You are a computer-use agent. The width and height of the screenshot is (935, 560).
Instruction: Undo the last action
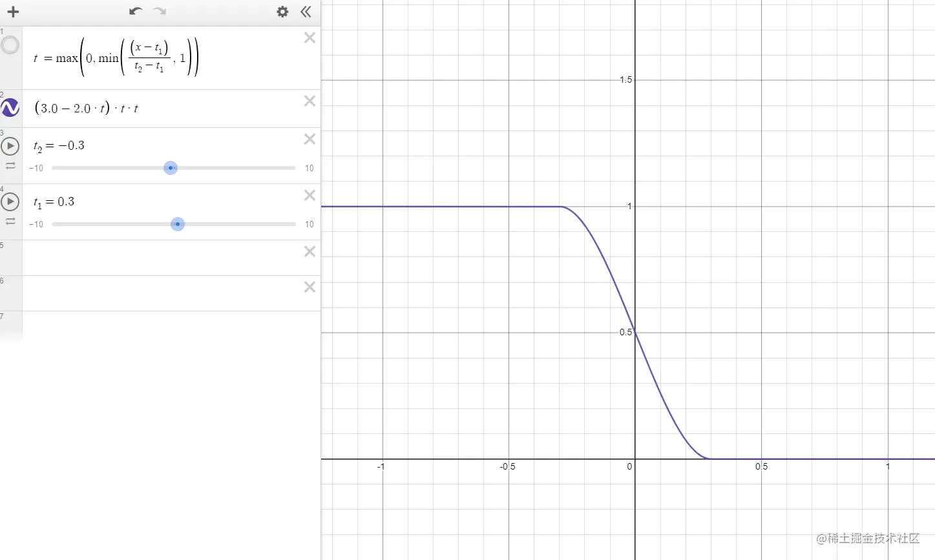[136, 11]
